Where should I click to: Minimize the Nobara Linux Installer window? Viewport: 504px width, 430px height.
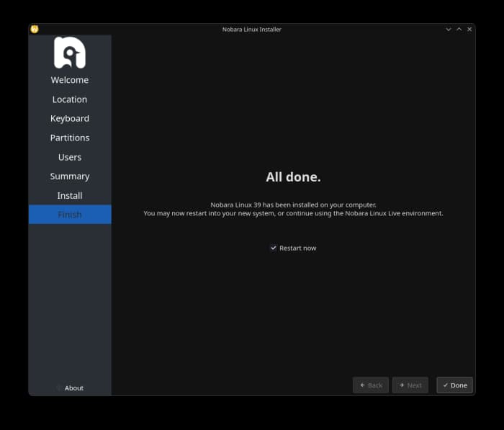coord(449,30)
